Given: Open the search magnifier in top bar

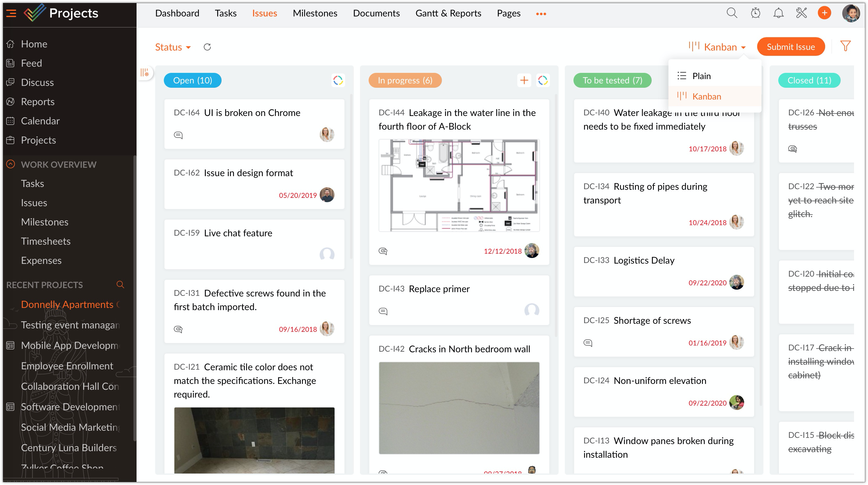Looking at the screenshot, I should tap(731, 13).
